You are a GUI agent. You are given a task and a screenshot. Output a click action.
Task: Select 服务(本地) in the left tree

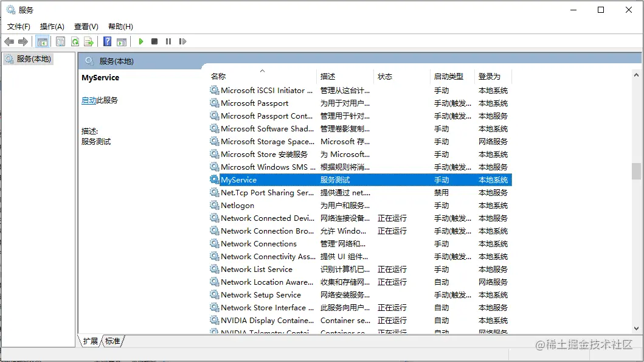pos(28,59)
